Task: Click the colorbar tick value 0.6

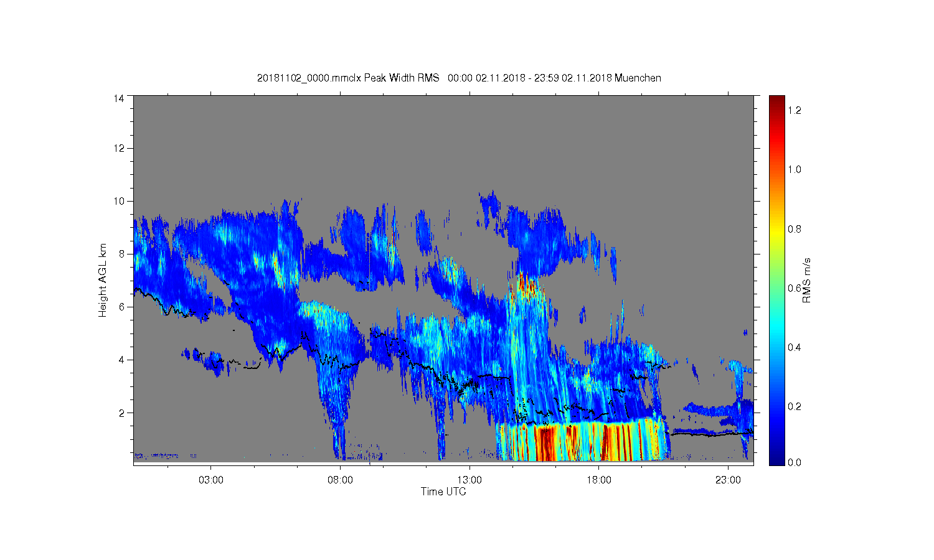Action: (794, 288)
